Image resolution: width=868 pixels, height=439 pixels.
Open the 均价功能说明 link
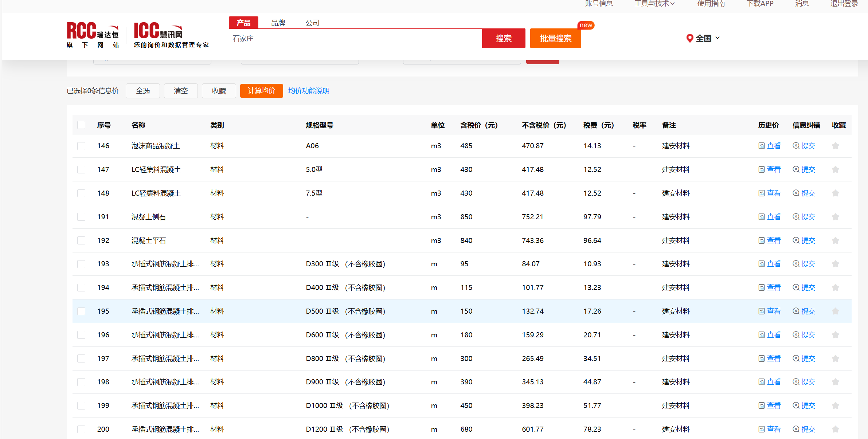pos(309,91)
